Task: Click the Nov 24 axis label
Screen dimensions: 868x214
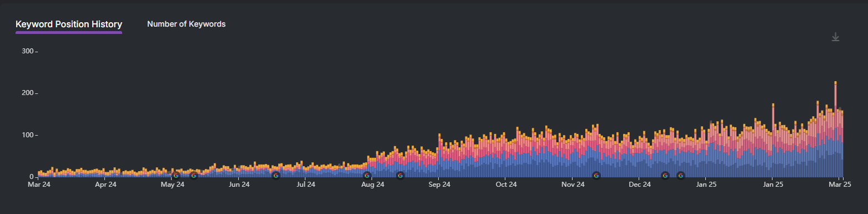Action: (x=573, y=184)
